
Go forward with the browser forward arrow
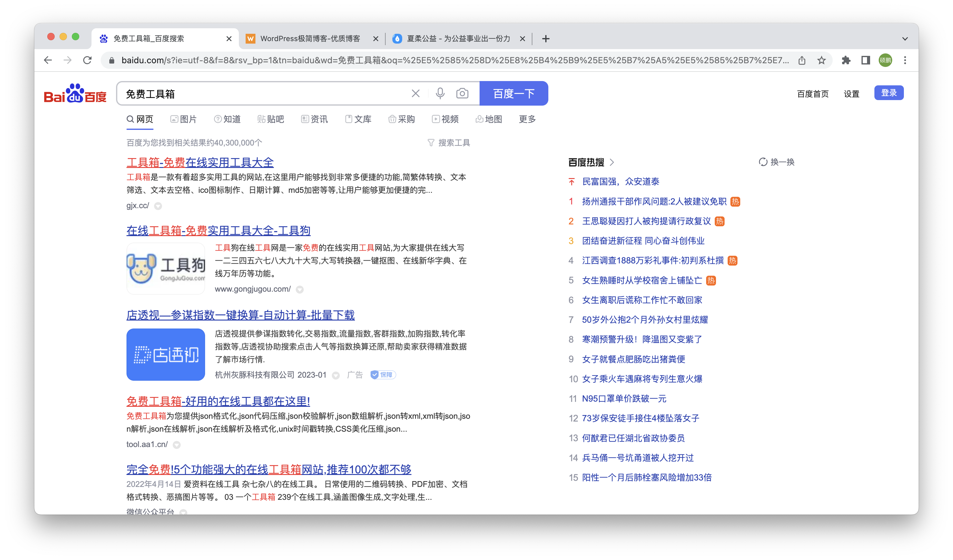click(x=68, y=60)
